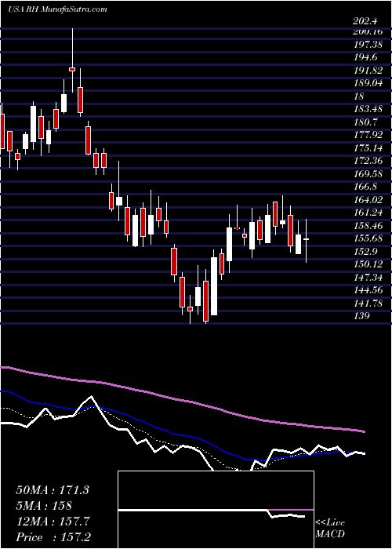Select the 172.36 price axis label
The width and height of the screenshot is (392, 549).
(367, 161)
